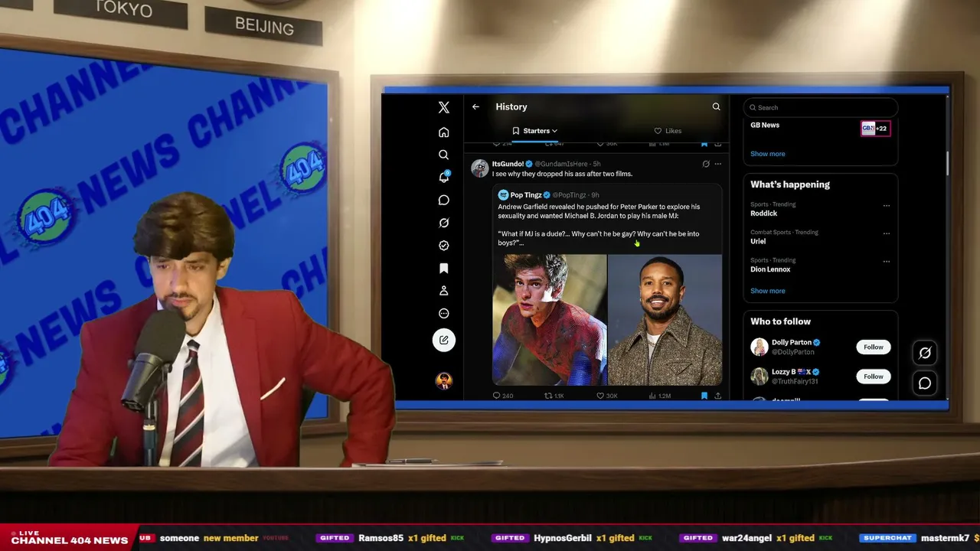
Task: Open the floating messages bubble at right edge
Action: (925, 383)
